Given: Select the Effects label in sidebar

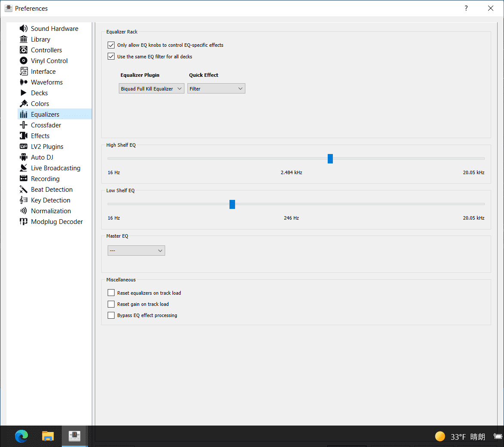Looking at the screenshot, I should pos(40,136).
